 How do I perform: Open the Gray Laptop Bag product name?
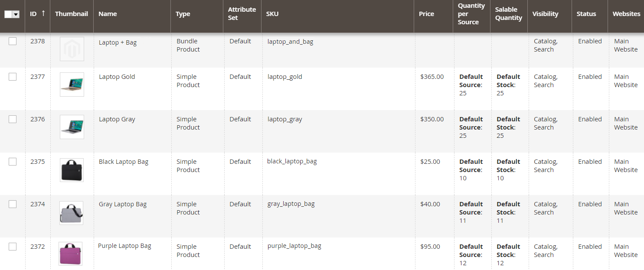[x=123, y=204]
